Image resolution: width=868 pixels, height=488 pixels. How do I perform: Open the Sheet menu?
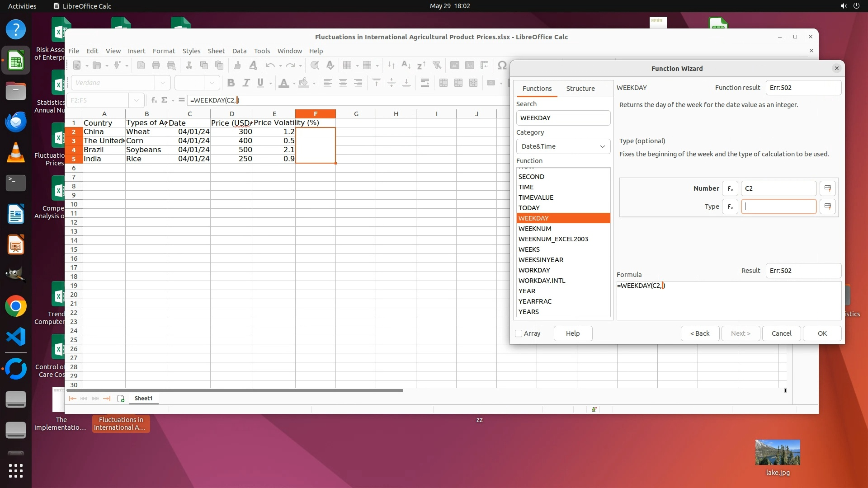tap(216, 51)
